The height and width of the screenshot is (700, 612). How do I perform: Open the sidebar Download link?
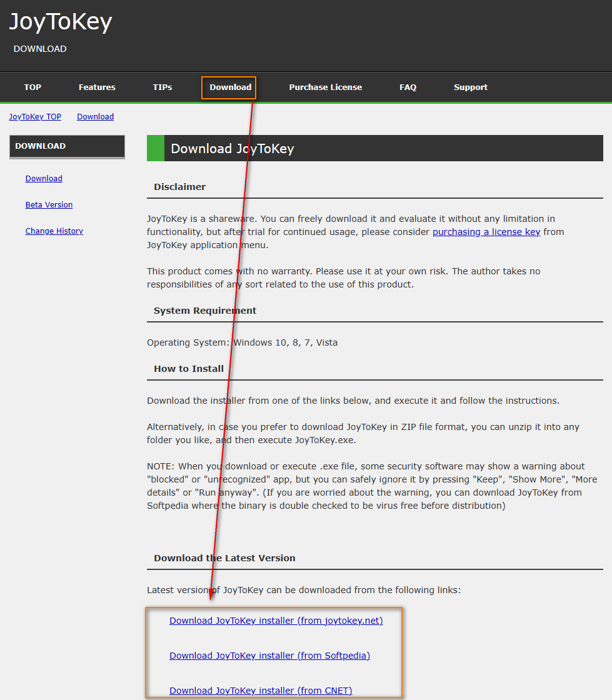click(44, 178)
